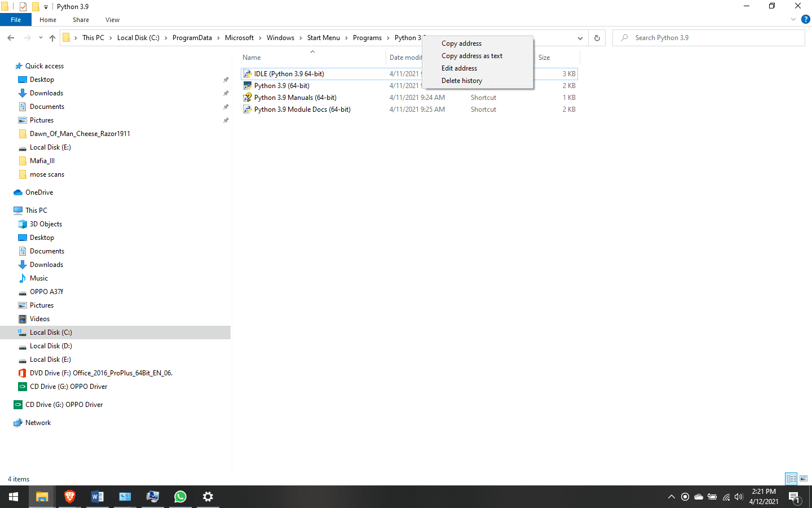Open the Windows Start menu
812x508 pixels.
click(14, 497)
